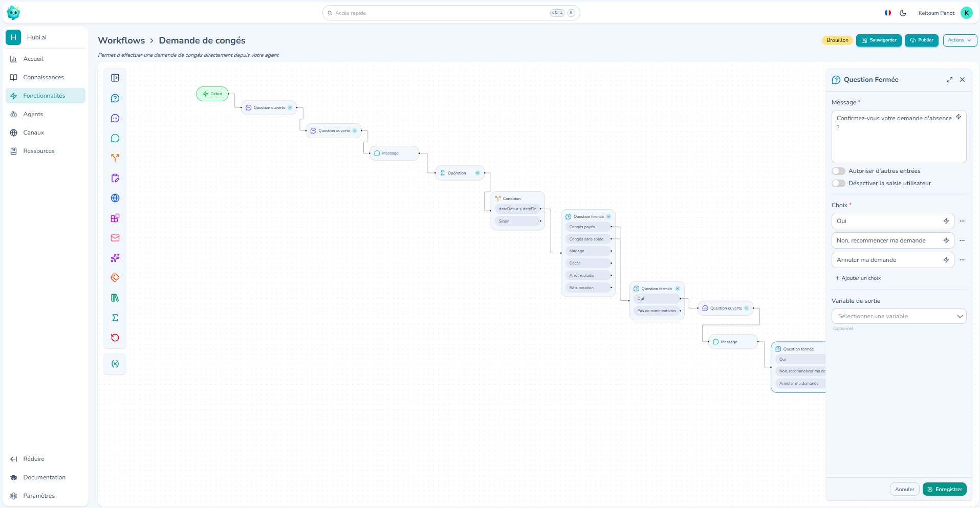This screenshot has width=980, height=508.
Task: Click the Publier button
Action: 921,40
